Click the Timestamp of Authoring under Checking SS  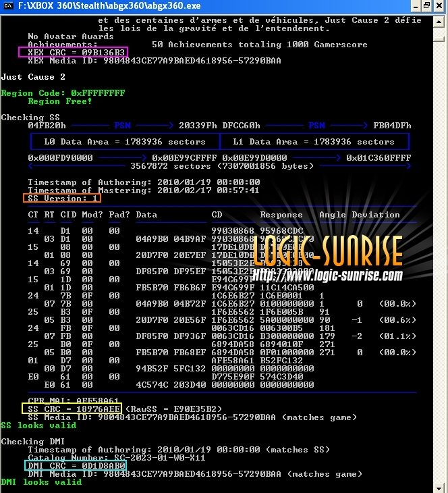pos(144,182)
